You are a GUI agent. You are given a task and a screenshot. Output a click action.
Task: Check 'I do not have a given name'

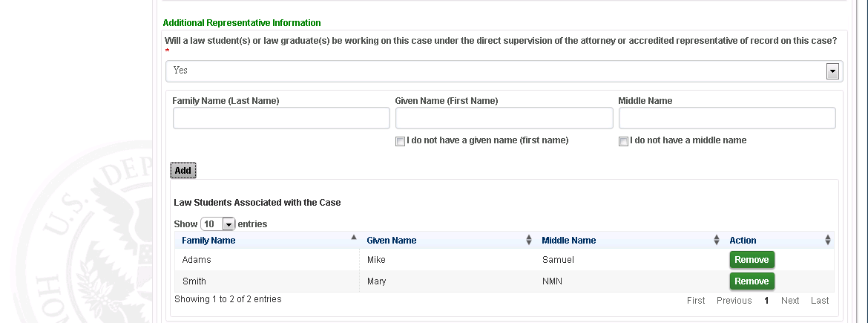[x=401, y=141]
